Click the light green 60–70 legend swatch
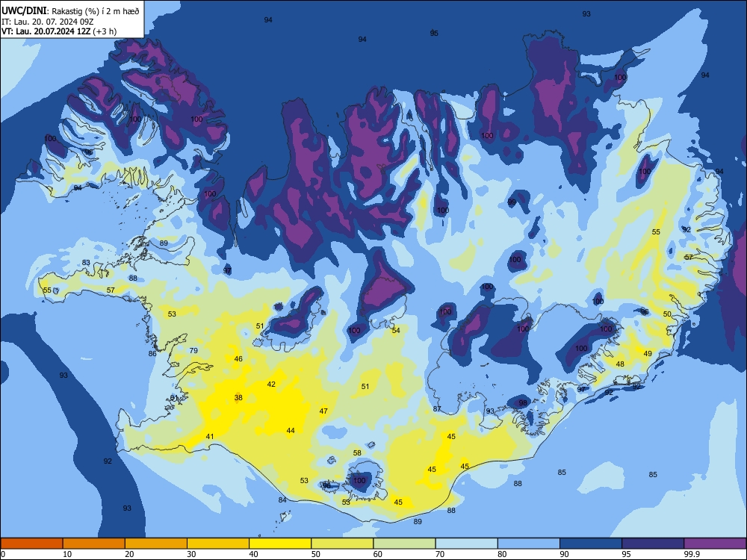 click(x=404, y=544)
